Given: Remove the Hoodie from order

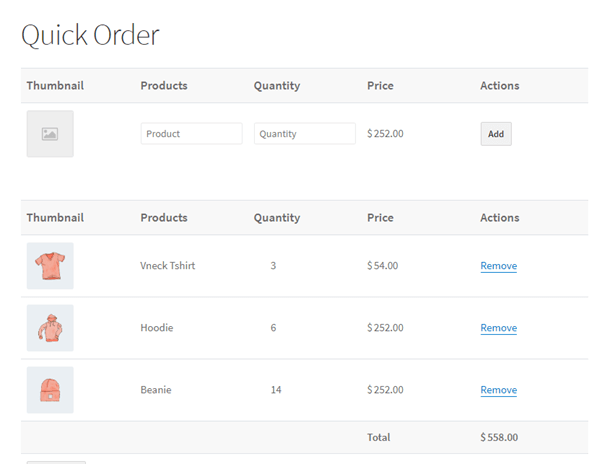Looking at the screenshot, I should tap(498, 328).
